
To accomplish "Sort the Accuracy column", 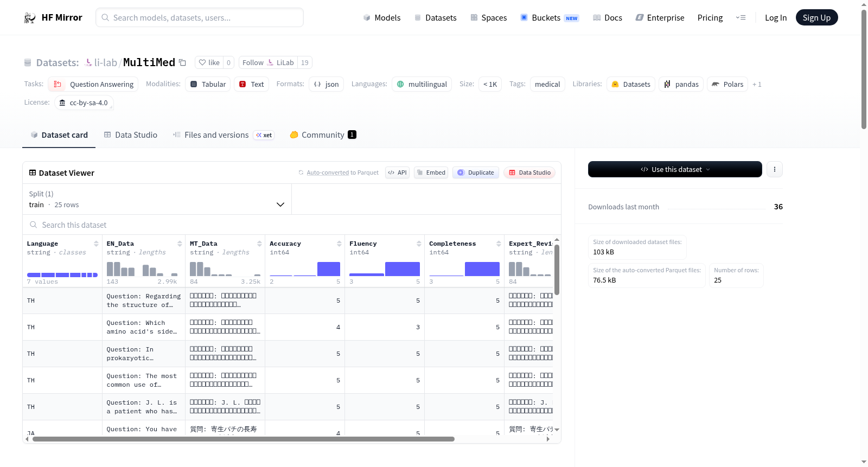I will (339, 244).
